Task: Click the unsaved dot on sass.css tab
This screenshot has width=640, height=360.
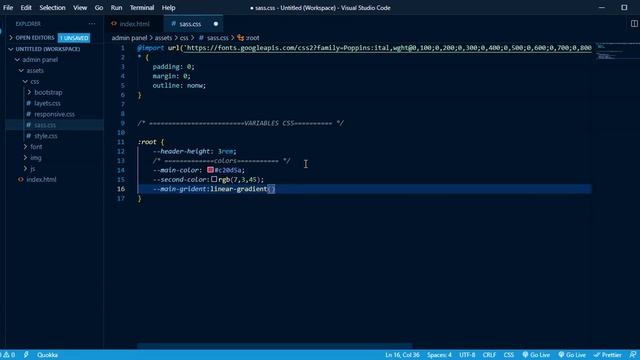Action: 216,24
